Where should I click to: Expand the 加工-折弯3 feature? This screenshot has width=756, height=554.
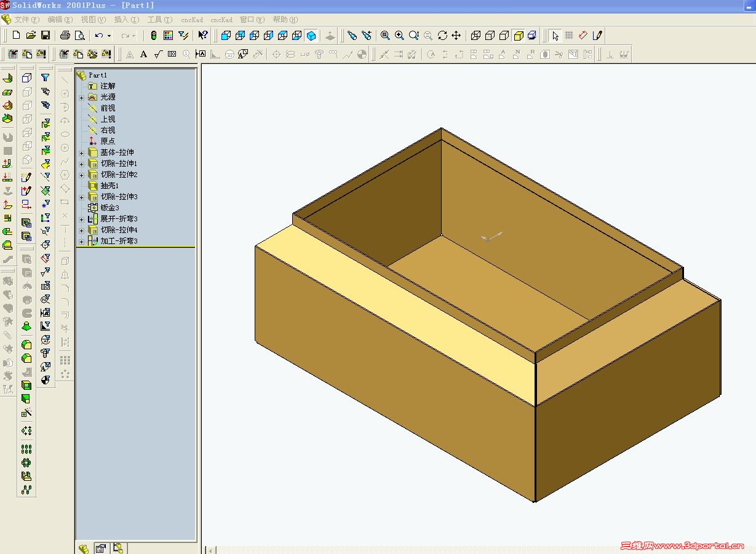pos(81,241)
